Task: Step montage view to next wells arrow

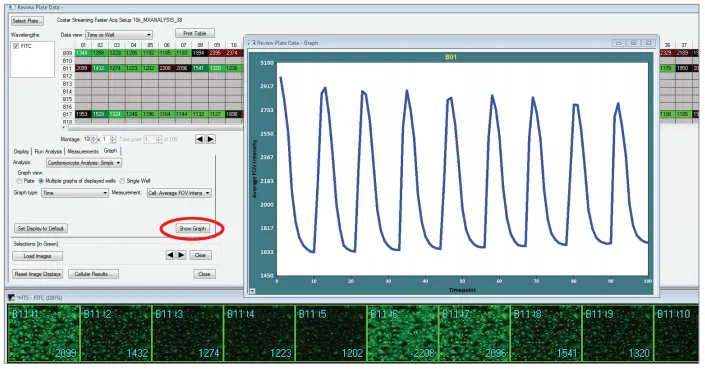Action: coord(210,139)
